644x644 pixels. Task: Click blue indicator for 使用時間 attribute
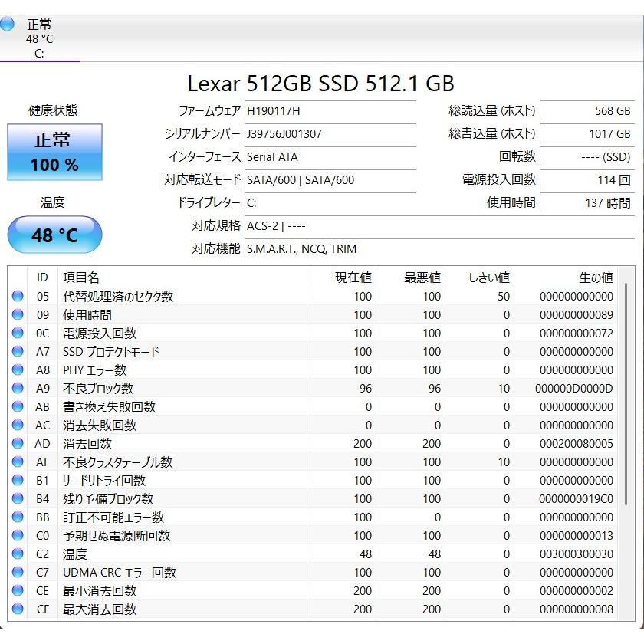tap(17, 315)
